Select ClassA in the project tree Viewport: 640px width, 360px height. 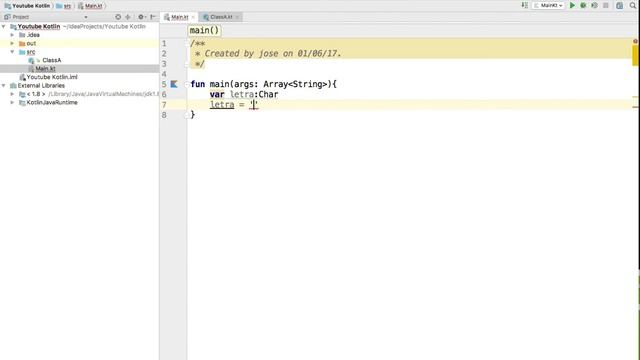[x=51, y=60]
